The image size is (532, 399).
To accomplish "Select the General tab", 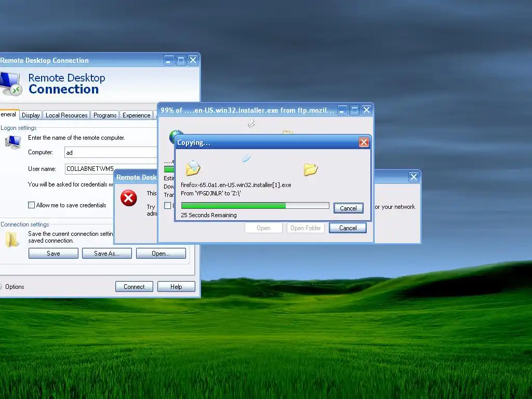I will click(9, 115).
